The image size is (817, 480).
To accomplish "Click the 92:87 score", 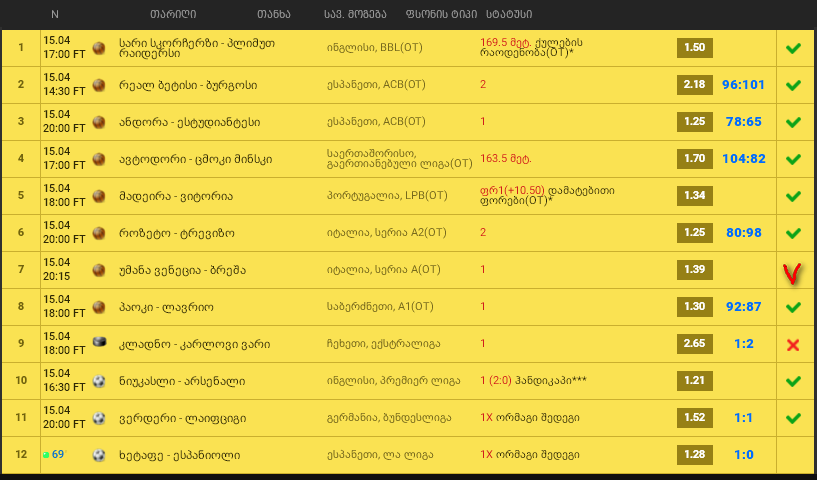I will [x=744, y=306].
